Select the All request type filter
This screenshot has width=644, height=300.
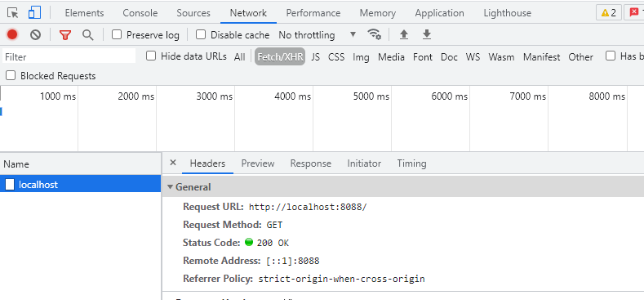(239, 56)
